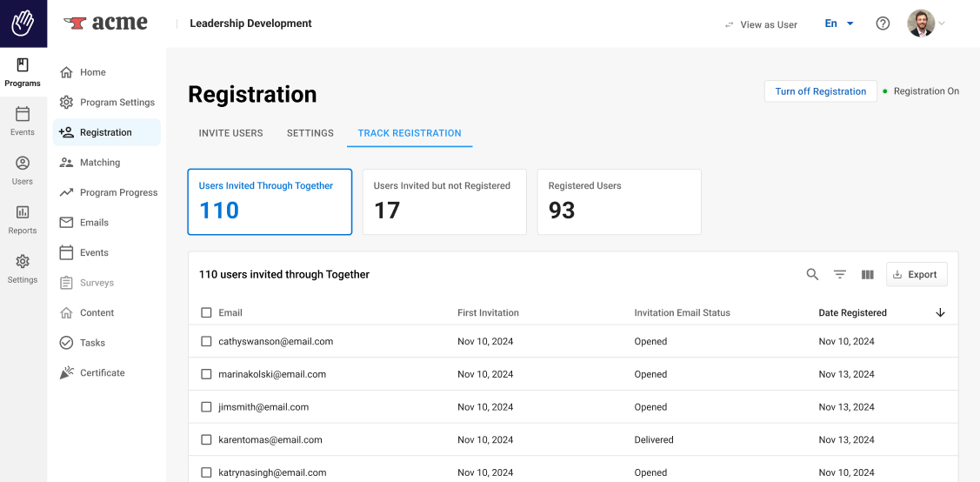
Task: Select the checkbox for cathyswanson@email.com
Action: tap(206, 342)
